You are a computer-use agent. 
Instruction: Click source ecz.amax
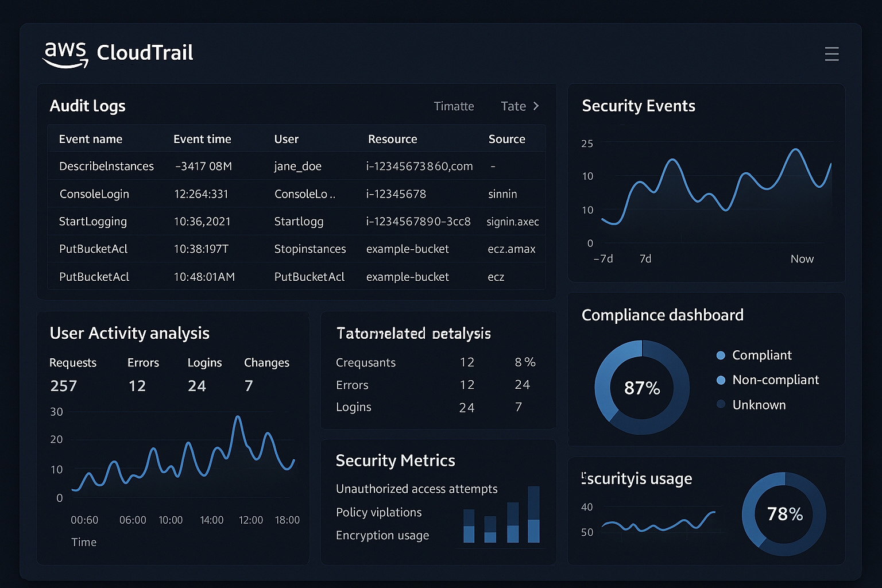tap(512, 249)
